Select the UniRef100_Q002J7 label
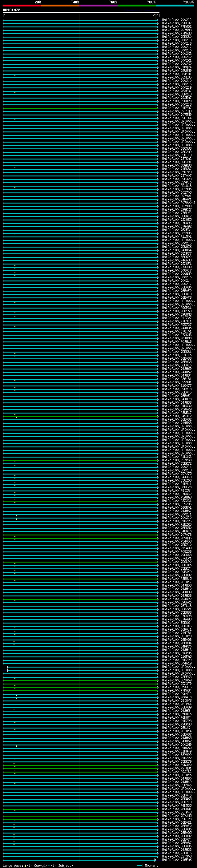The width and height of the screenshot is (197, 868). click(177, 47)
